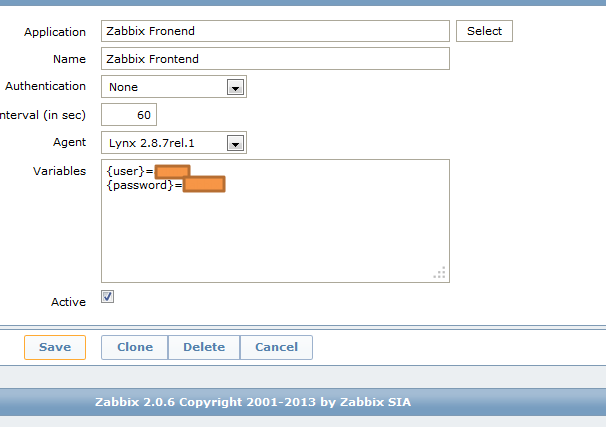The width and height of the screenshot is (606, 427).
Task: Click the Zabbix 2.0.6 copyright footer link
Action: (x=252, y=402)
